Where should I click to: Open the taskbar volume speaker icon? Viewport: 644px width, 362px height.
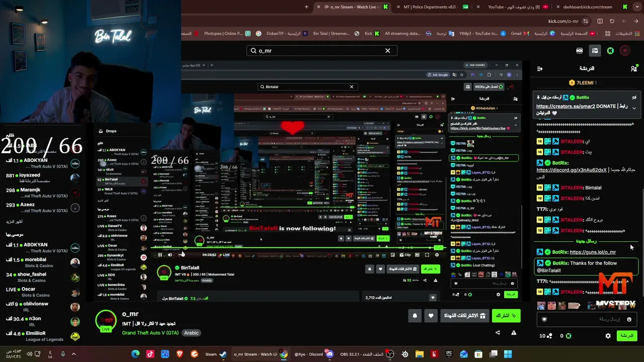(29, 354)
